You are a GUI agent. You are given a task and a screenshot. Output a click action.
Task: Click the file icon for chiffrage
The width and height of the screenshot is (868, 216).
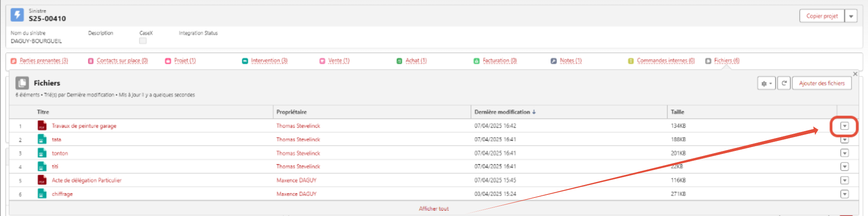tap(42, 194)
